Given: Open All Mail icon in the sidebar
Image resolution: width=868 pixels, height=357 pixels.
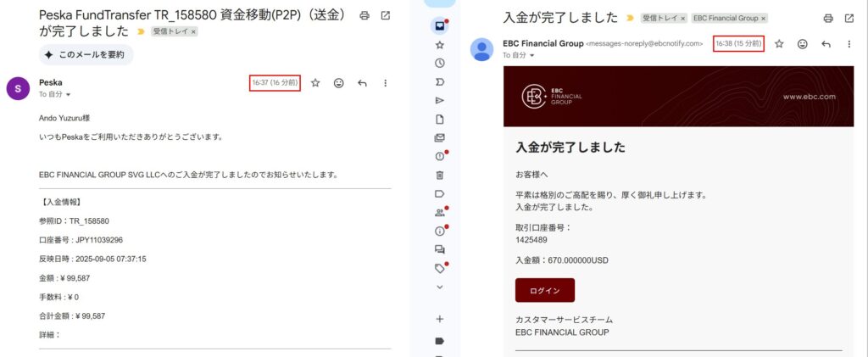Looking at the screenshot, I should click(x=440, y=138).
